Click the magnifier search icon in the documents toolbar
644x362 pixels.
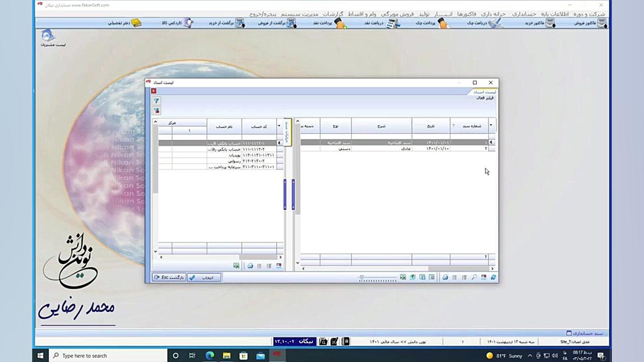coord(474,278)
